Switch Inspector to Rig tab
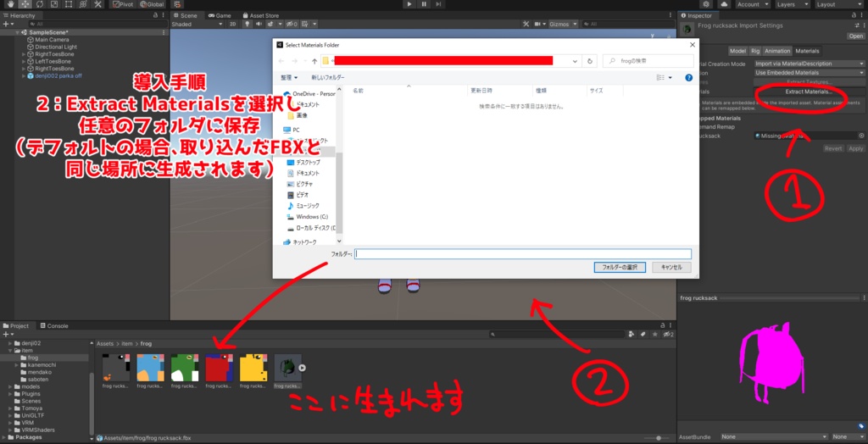868x444 pixels. [x=755, y=51]
